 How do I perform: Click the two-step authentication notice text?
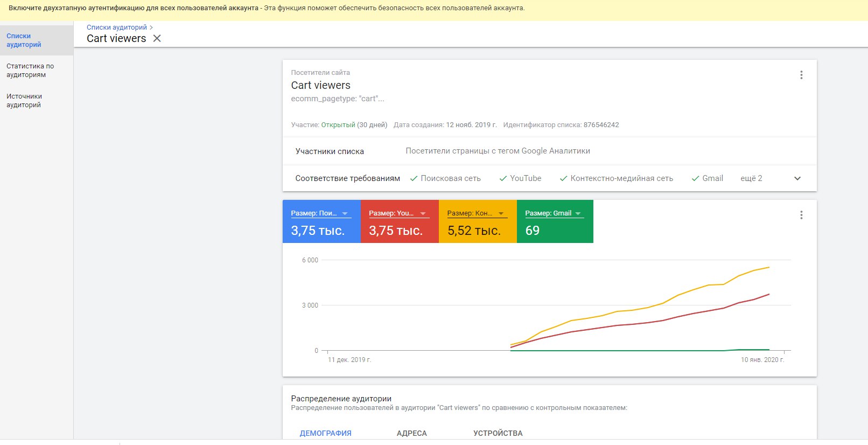[x=267, y=8]
